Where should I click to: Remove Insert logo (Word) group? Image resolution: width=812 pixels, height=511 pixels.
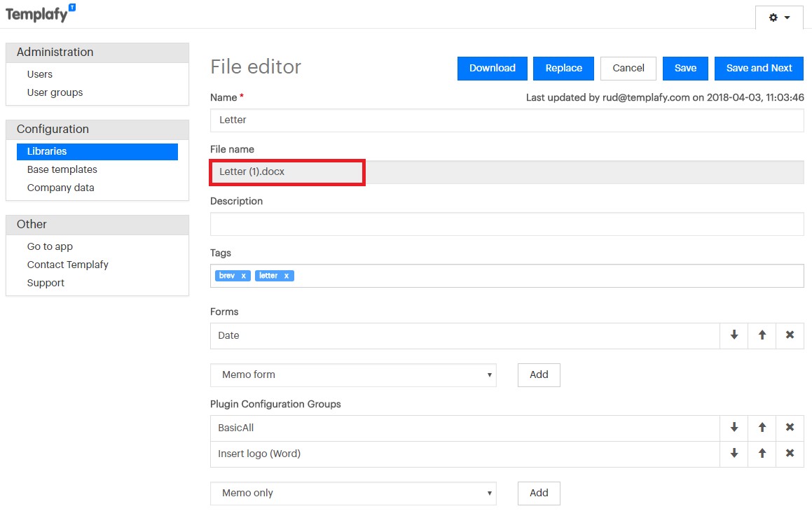tap(790, 454)
